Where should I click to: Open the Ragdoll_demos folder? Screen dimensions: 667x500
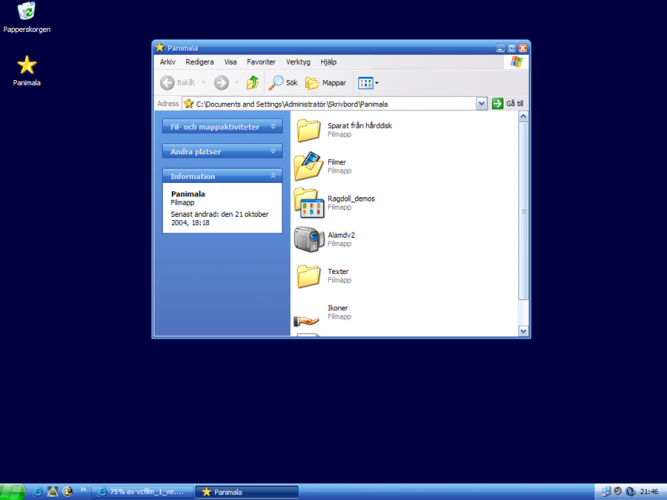(x=309, y=202)
